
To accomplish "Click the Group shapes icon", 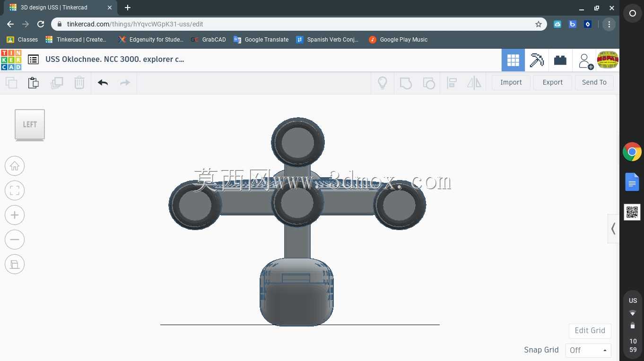I will (x=406, y=83).
